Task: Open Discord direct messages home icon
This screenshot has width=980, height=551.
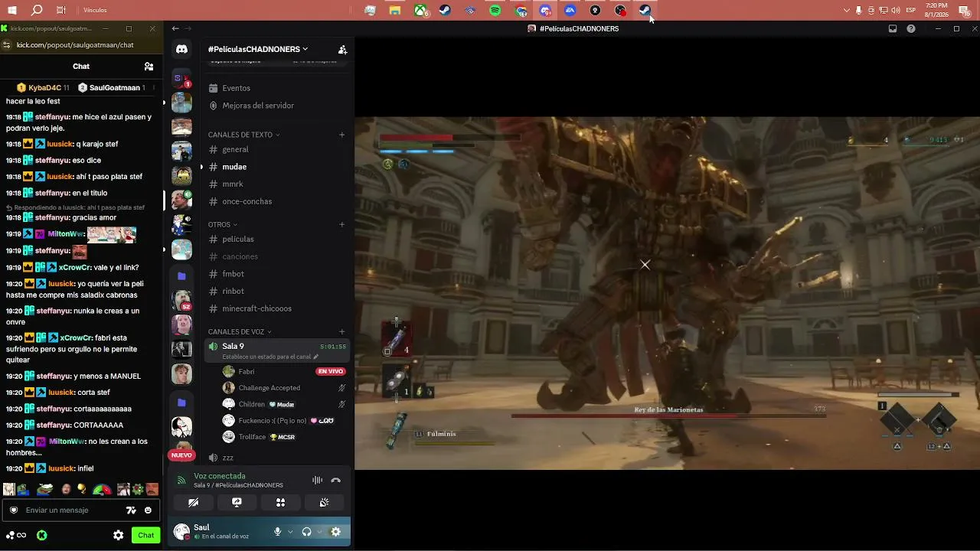Action: [181, 49]
